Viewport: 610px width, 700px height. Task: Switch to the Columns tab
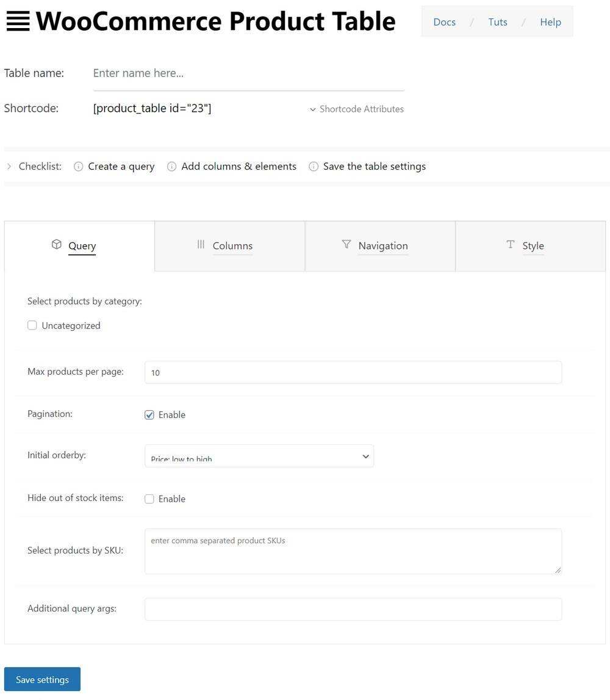pyautogui.click(x=230, y=246)
